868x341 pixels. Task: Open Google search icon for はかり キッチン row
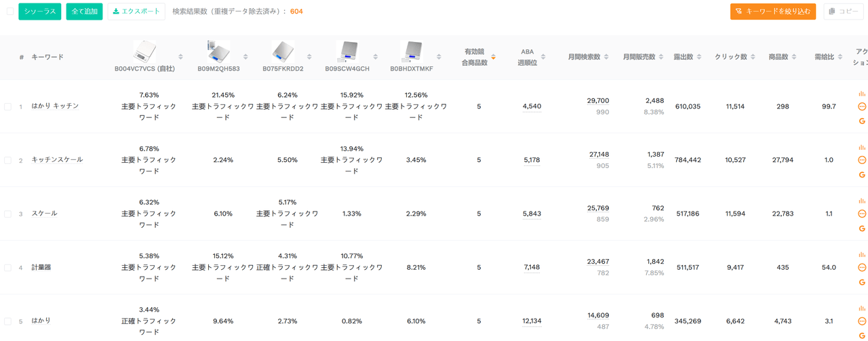[x=862, y=121]
